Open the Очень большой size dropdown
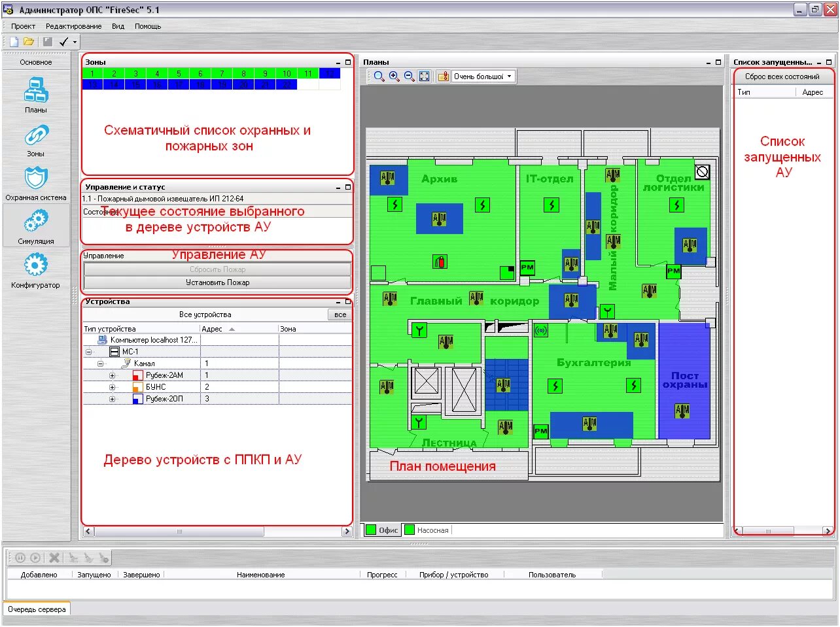This screenshot has width=840, height=627. click(483, 76)
